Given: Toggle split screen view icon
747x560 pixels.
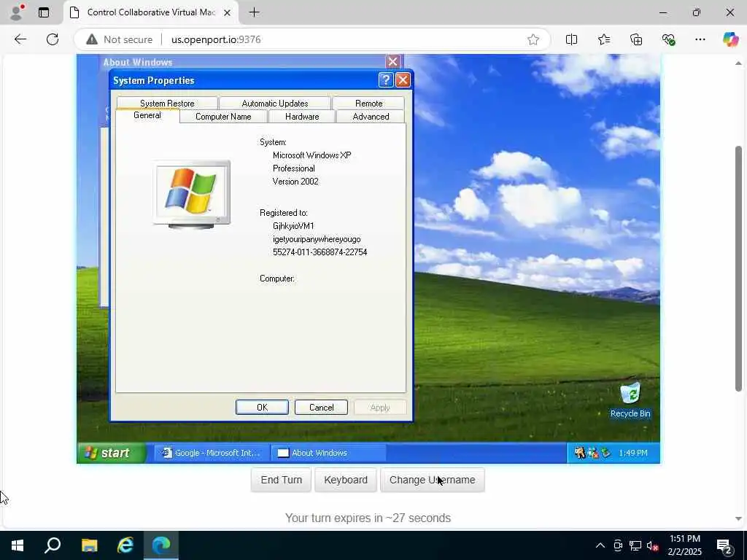Looking at the screenshot, I should tap(571, 39).
